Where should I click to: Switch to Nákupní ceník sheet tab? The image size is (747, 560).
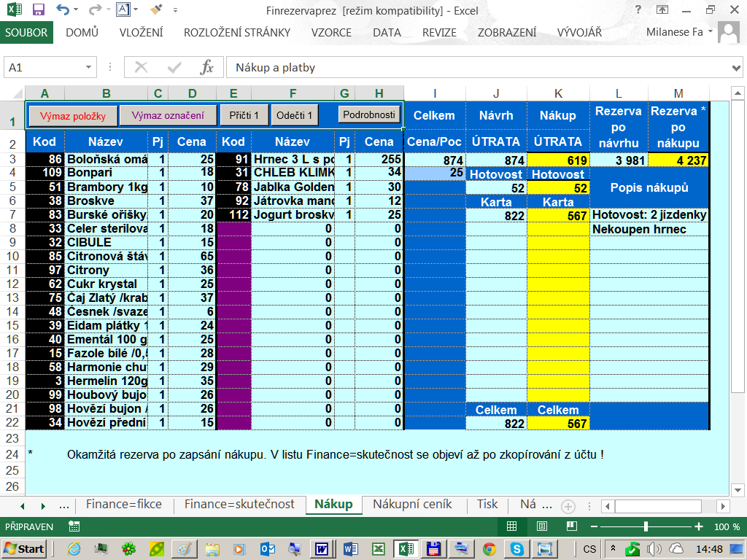[412, 505]
